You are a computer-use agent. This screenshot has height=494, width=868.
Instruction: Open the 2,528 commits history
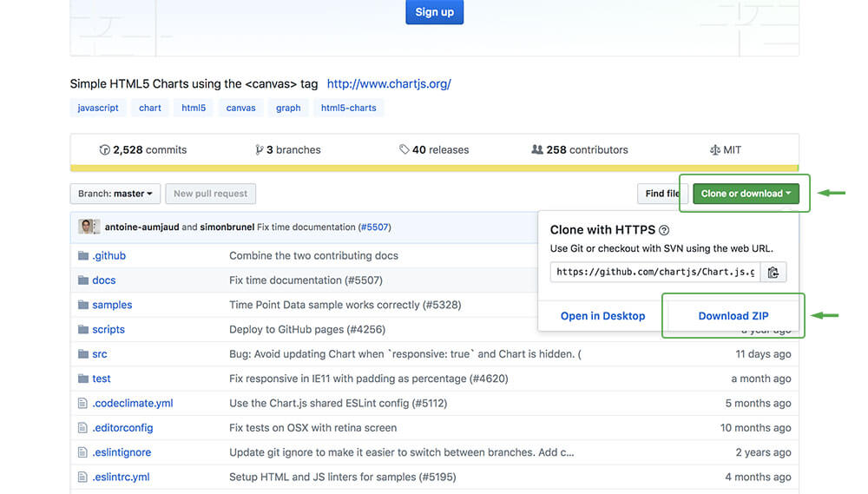tap(143, 149)
